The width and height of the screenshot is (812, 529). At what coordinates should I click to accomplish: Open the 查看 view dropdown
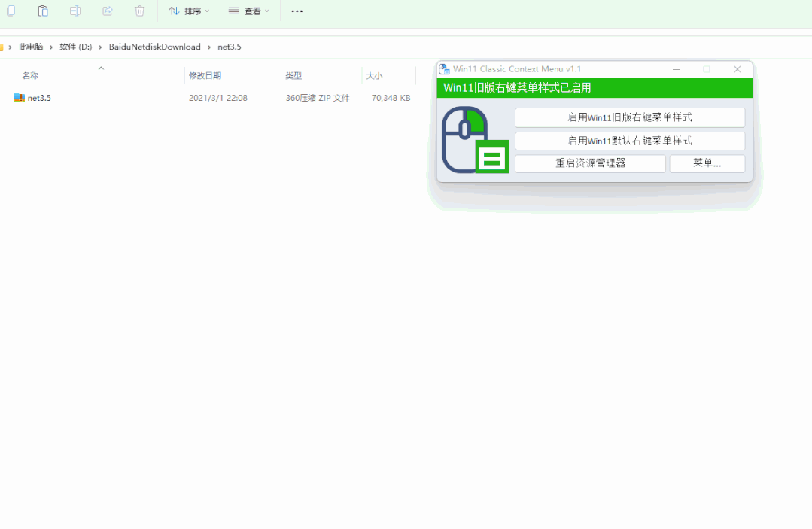click(248, 11)
